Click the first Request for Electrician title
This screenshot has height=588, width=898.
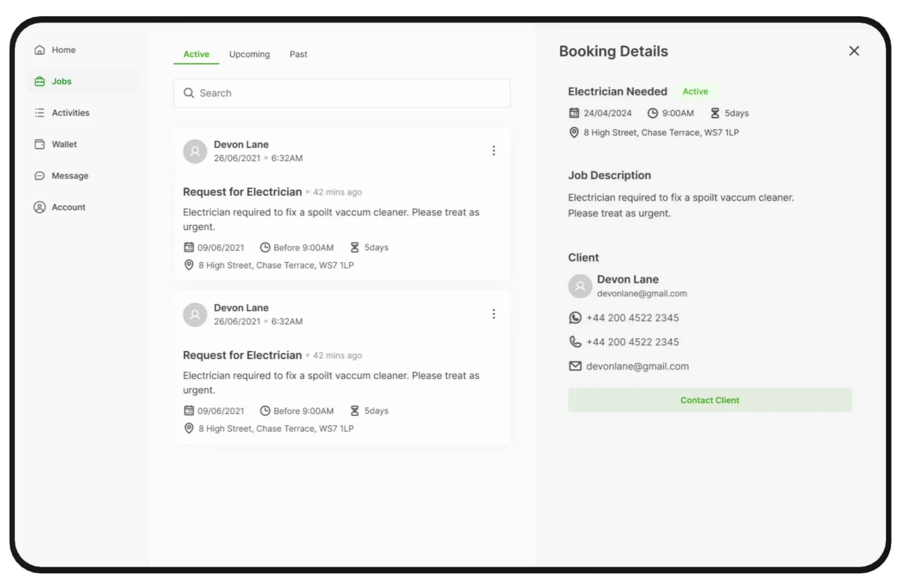[242, 192]
